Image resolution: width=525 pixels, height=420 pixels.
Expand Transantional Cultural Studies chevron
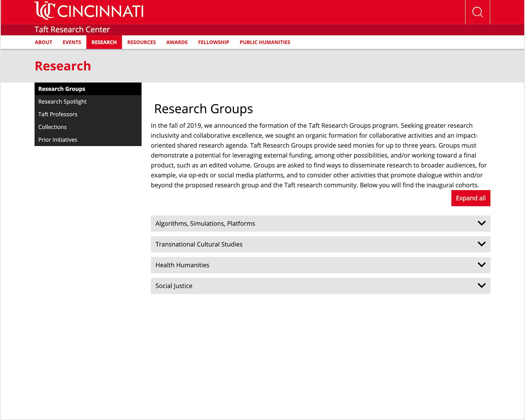(x=482, y=244)
